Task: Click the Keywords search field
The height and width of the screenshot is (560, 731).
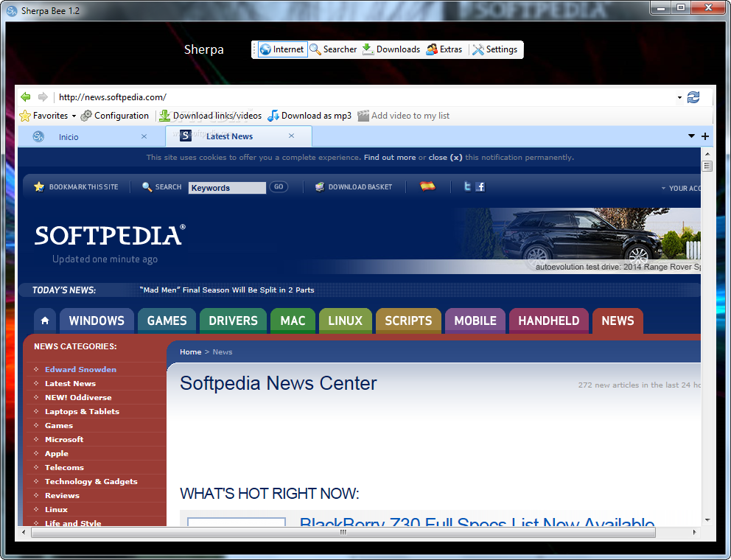Action: 227,187
